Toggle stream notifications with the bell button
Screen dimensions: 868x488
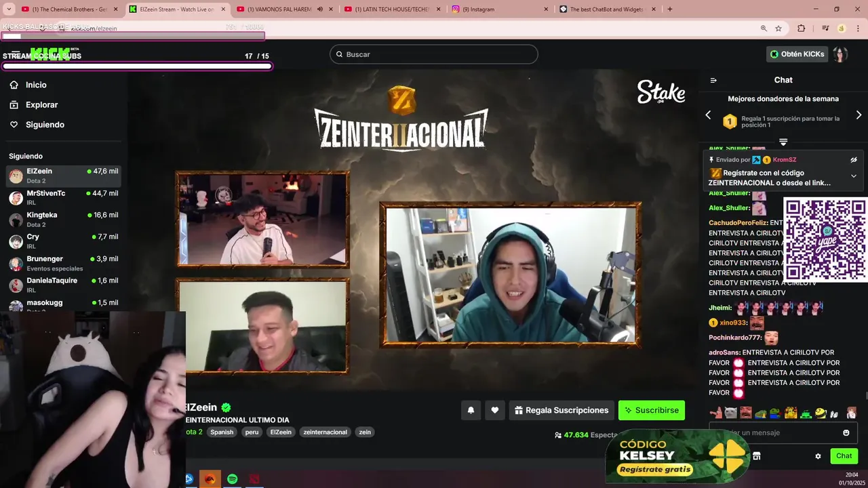coord(471,410)
